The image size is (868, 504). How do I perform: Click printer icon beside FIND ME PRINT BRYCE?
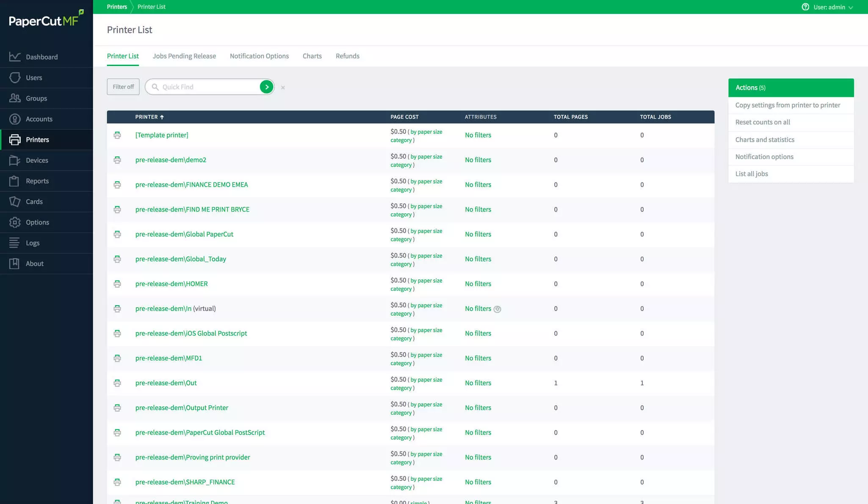117,209
